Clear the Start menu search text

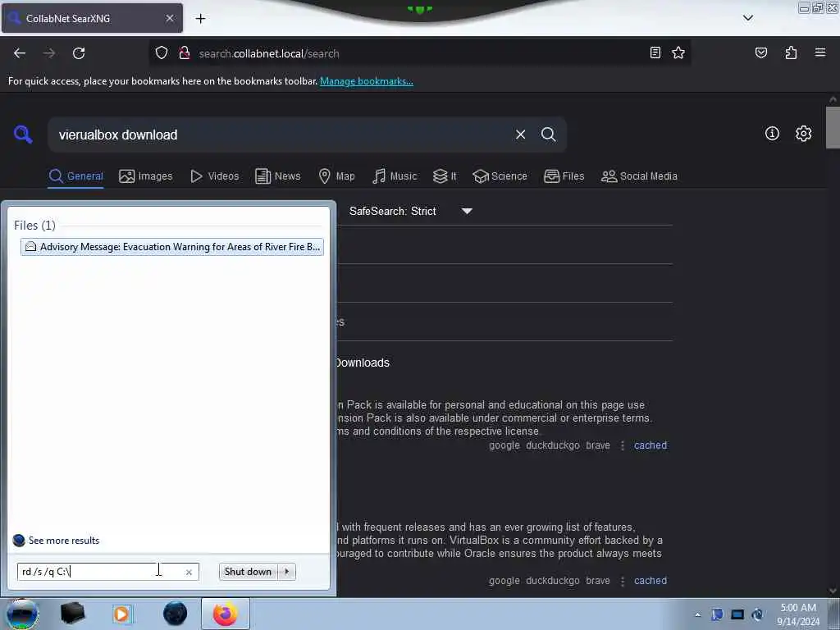(189, 572)
